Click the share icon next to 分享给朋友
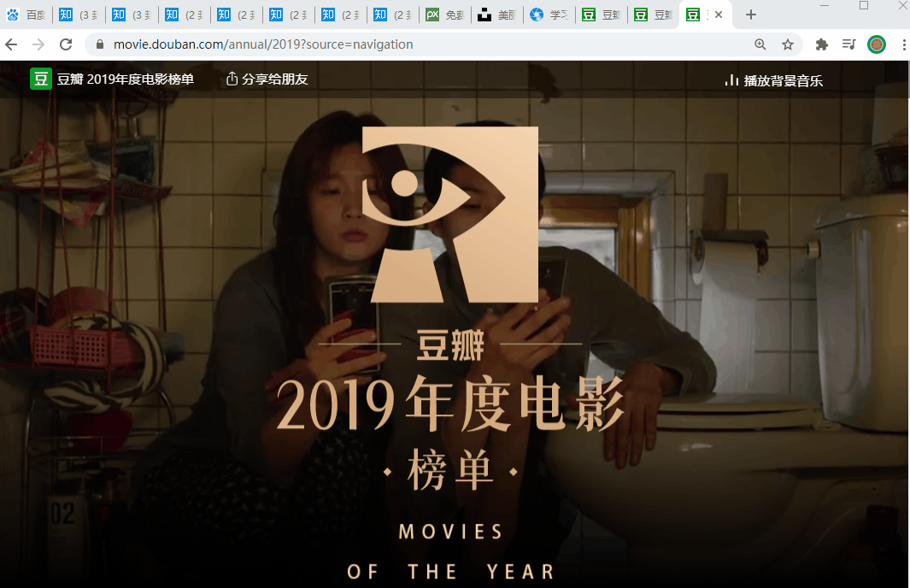 point(232,79)
